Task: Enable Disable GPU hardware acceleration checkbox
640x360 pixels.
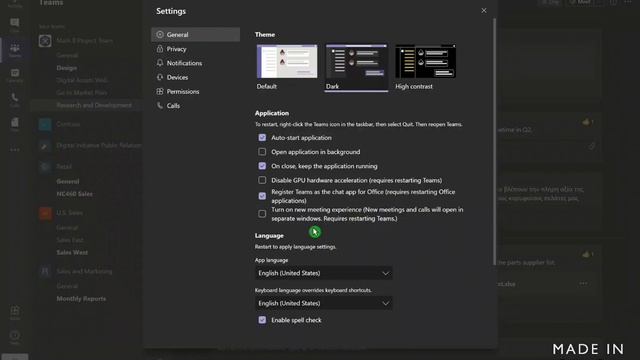Action: (262, 180)
